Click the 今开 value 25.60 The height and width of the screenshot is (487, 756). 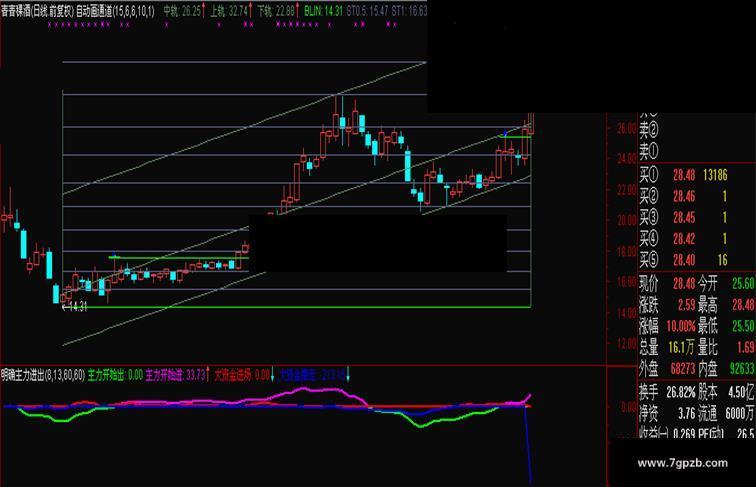click(x=743, y=283)
